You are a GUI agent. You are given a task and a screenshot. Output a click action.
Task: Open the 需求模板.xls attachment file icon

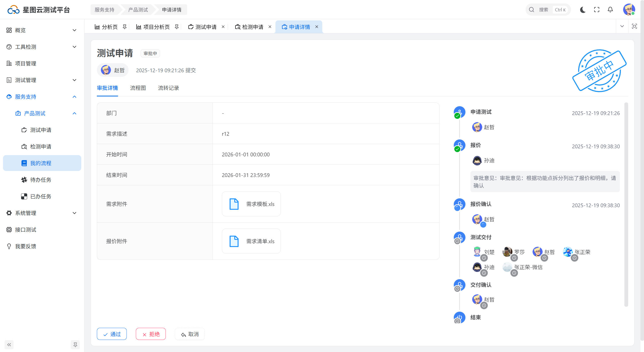[234, 204]
